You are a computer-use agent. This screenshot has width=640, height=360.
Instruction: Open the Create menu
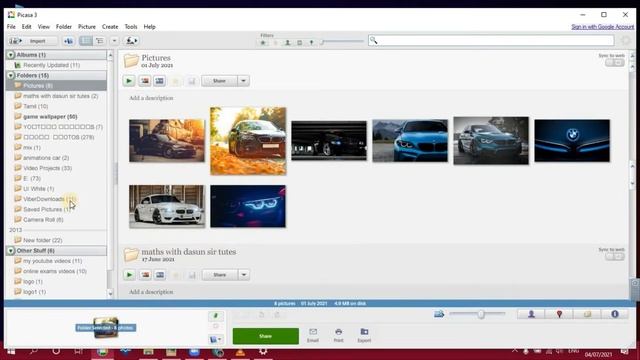coord(110,27)
